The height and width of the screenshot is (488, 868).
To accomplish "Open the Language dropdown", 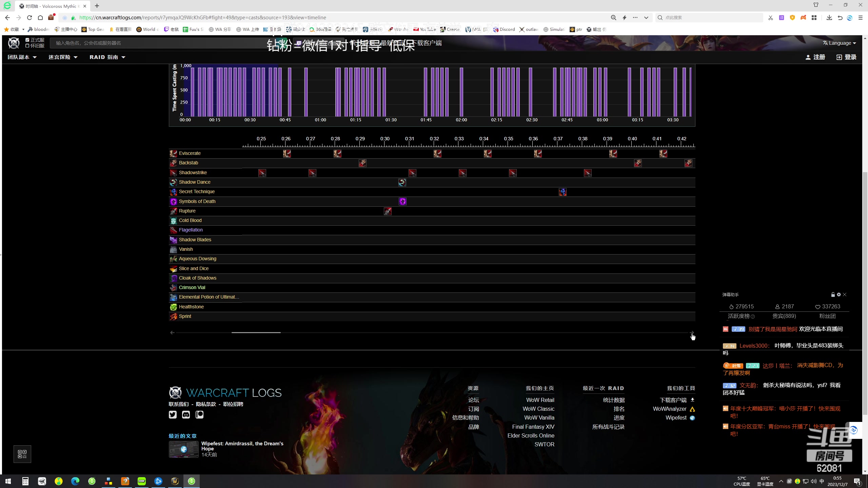I will coord(840,43).
